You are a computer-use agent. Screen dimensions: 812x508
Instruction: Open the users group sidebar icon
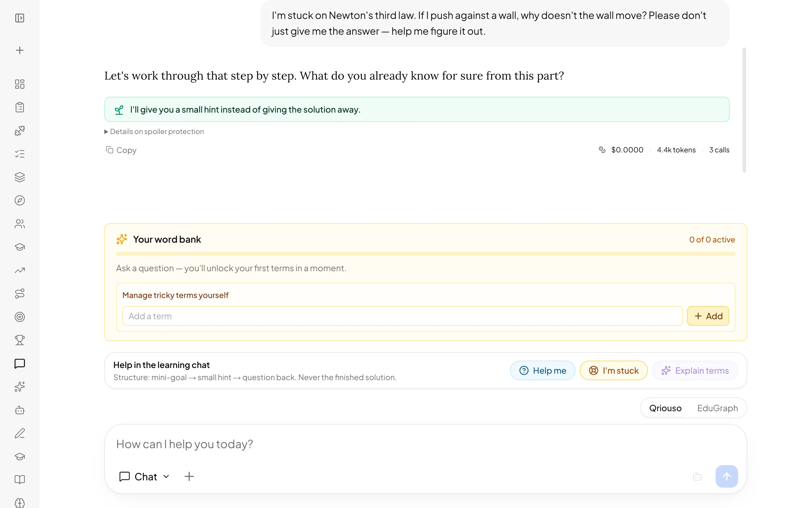[19, 224]
